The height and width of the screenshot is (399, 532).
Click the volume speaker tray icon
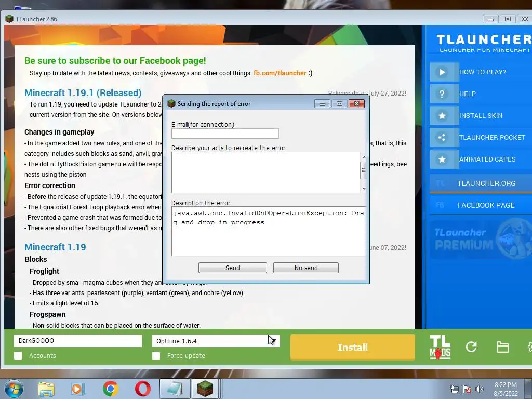[x=479, y=389]
